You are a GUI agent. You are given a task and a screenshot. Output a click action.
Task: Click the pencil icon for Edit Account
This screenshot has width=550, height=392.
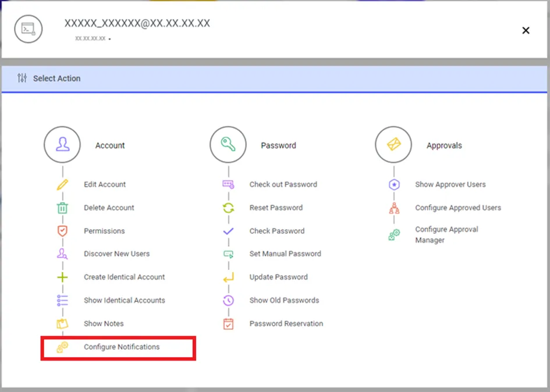point(62,184)
